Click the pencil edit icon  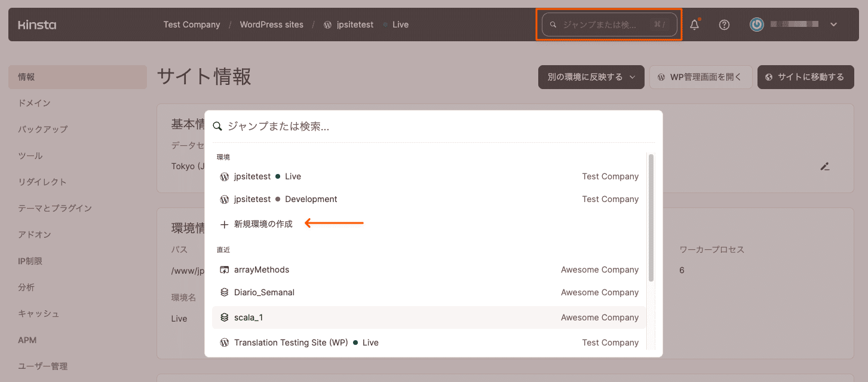825,166
